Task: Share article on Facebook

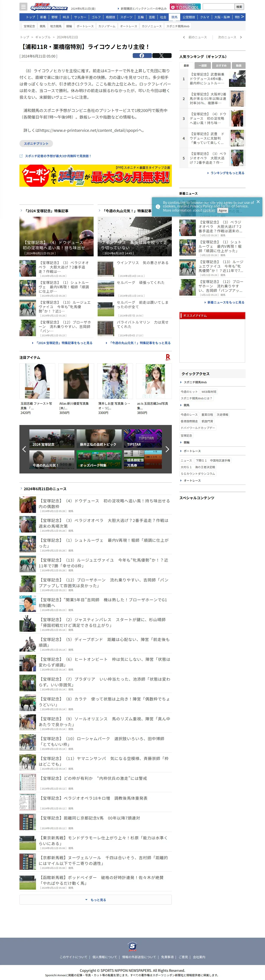Action: (142, 56)
